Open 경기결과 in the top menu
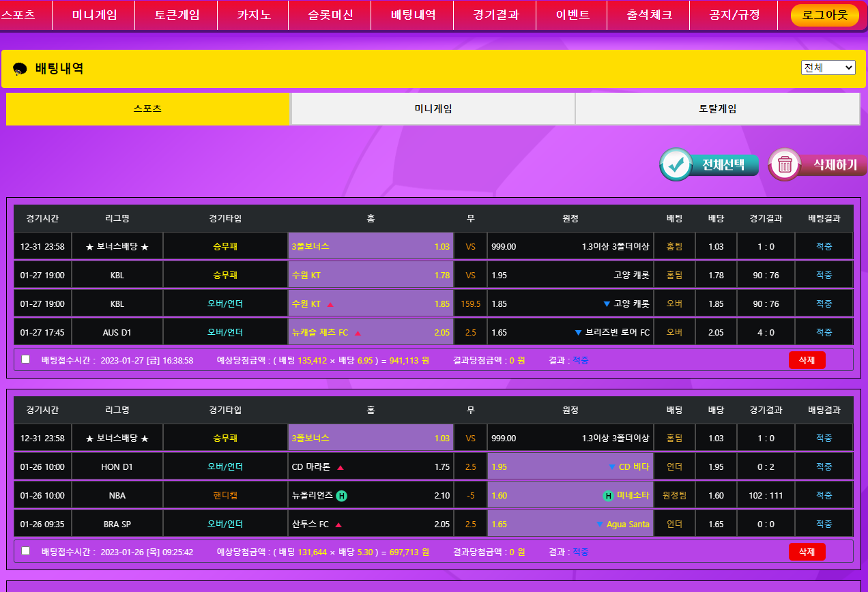Screen dimensions: 868x592 coord(496,15)
